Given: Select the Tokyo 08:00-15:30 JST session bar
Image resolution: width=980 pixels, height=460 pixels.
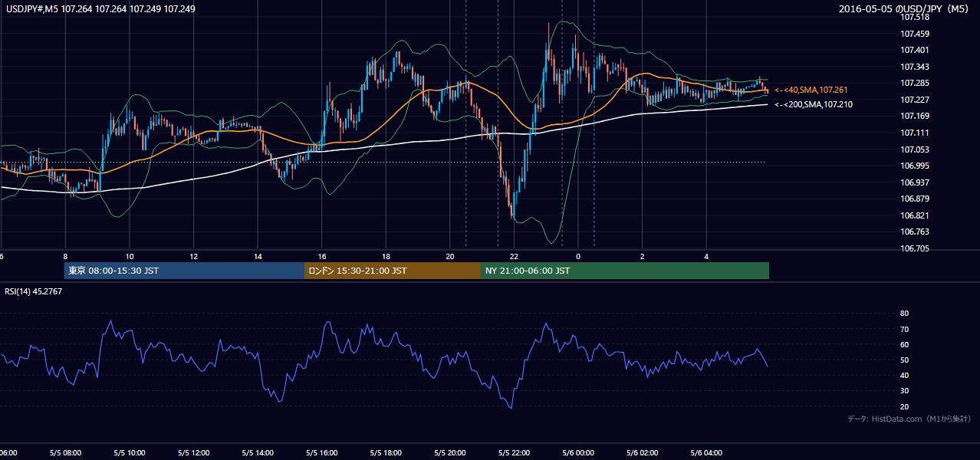Looking at the screenshot, I should 184,271.
